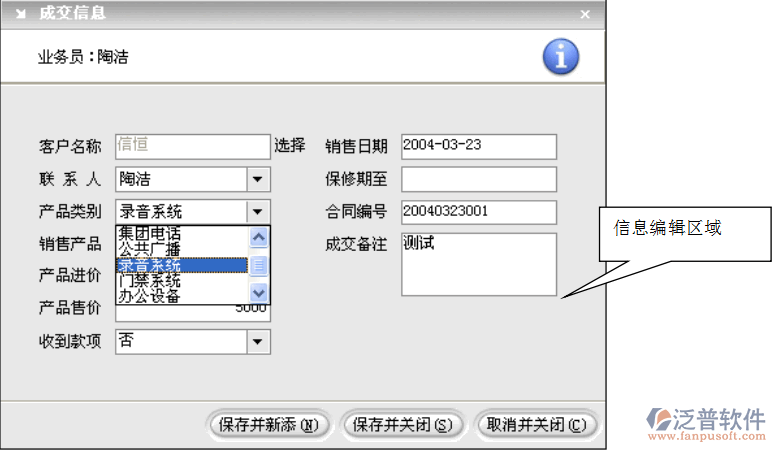This screenshot has width=776, height=452.
Task: Click the 产品售价 field showing 5000
Action: point(193,313)
